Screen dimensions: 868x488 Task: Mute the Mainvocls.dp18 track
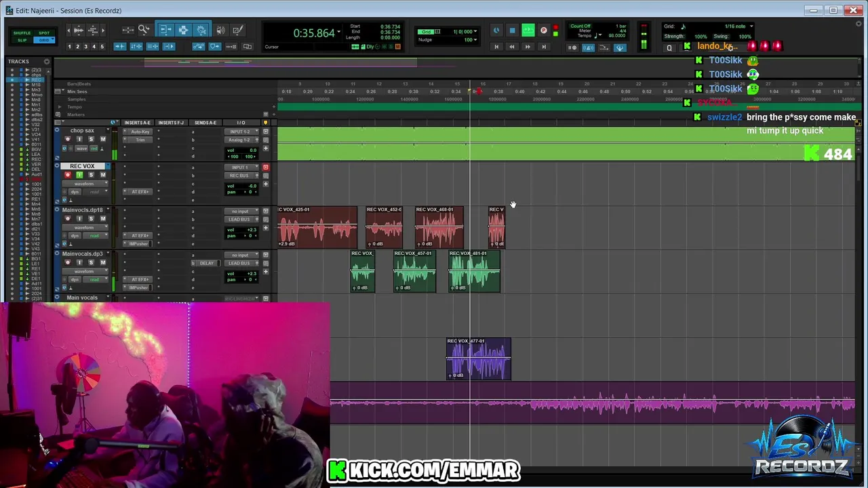(x=103, y=219)
